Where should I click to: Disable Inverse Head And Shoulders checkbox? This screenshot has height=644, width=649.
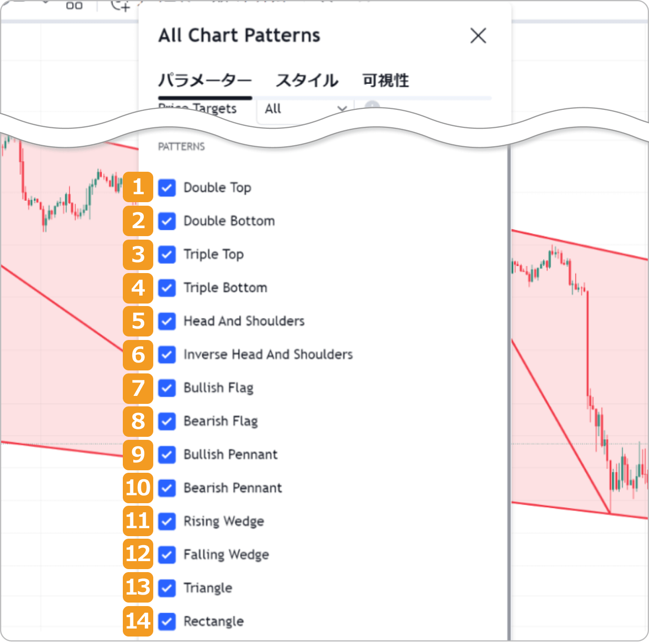click(167, 355)
